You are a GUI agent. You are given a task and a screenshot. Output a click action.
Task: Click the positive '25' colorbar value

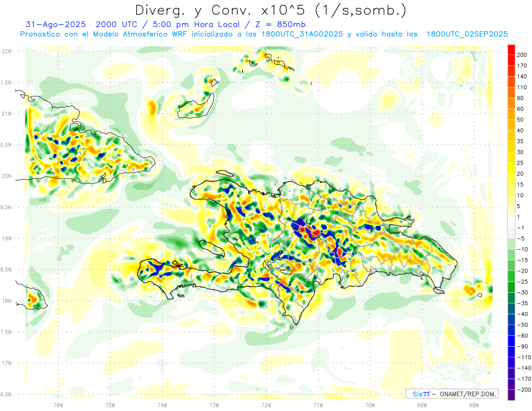click(520, 163)
